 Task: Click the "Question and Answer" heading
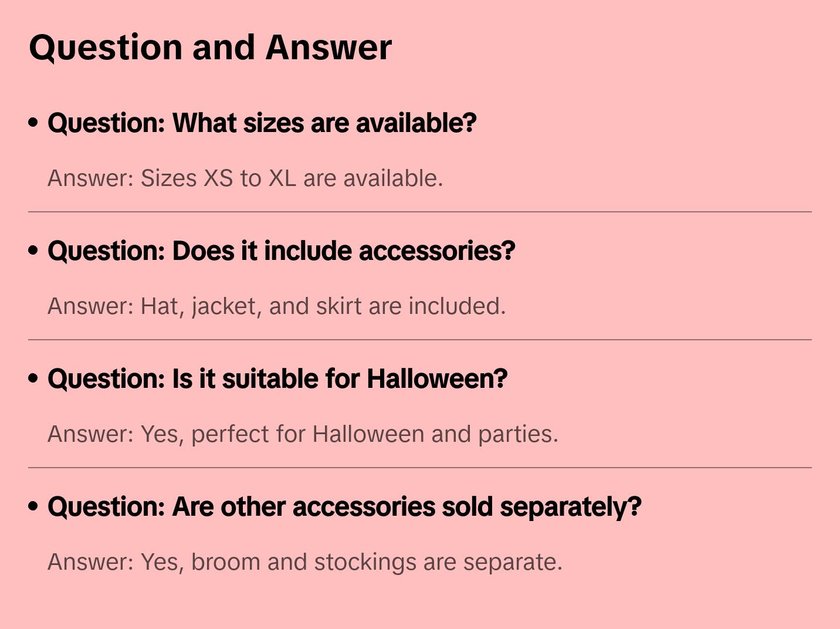tap(210, 47)
